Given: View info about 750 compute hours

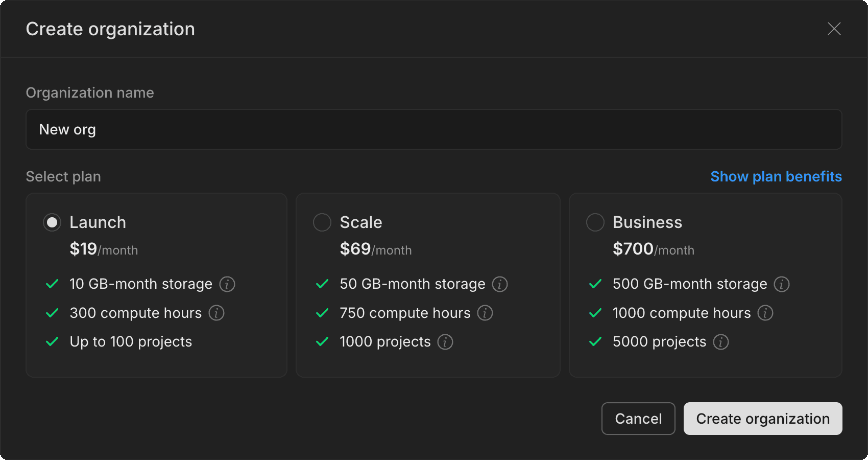Looking at the screenshot, I should 485,313.
